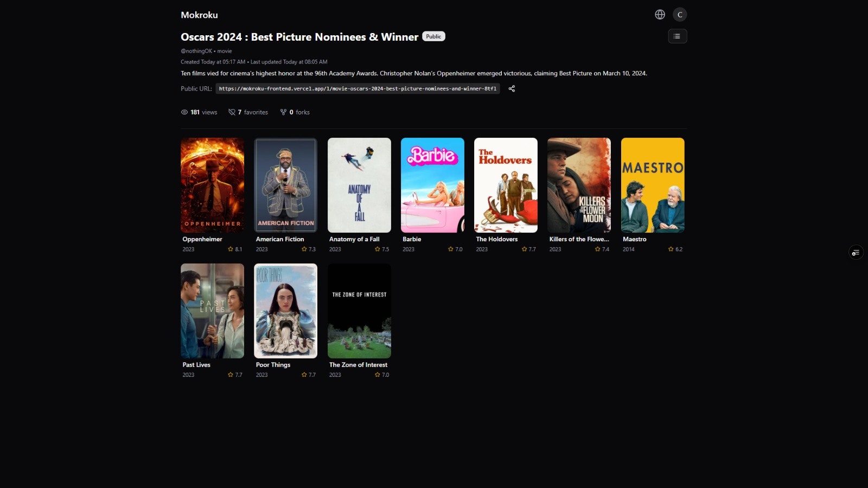Click the share icon next to URL
The image size is (868, 488).
pos(512,88)
